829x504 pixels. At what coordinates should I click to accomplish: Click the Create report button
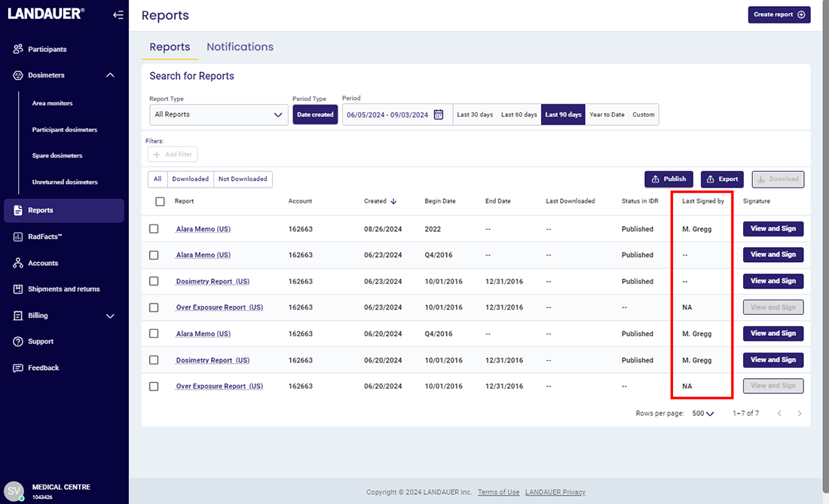click(x=779, y=14)
